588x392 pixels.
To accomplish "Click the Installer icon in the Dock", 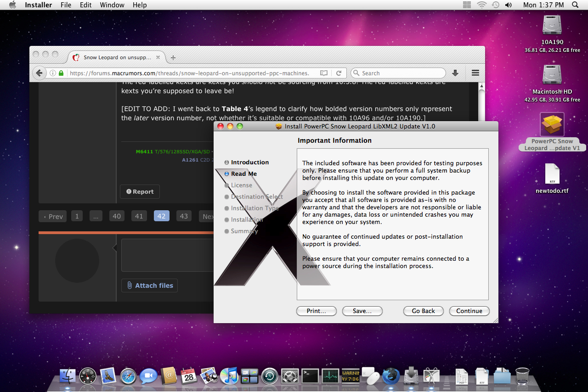I will [x=411, y=376].
